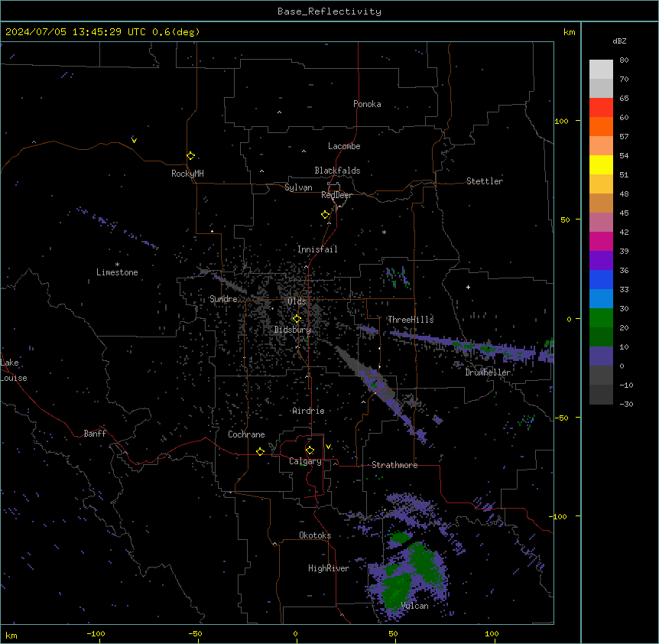Click the magenta 42 dBZ legend color
Image resolution: width=659 pixels, height=644 pixels.
pos(601,241)
